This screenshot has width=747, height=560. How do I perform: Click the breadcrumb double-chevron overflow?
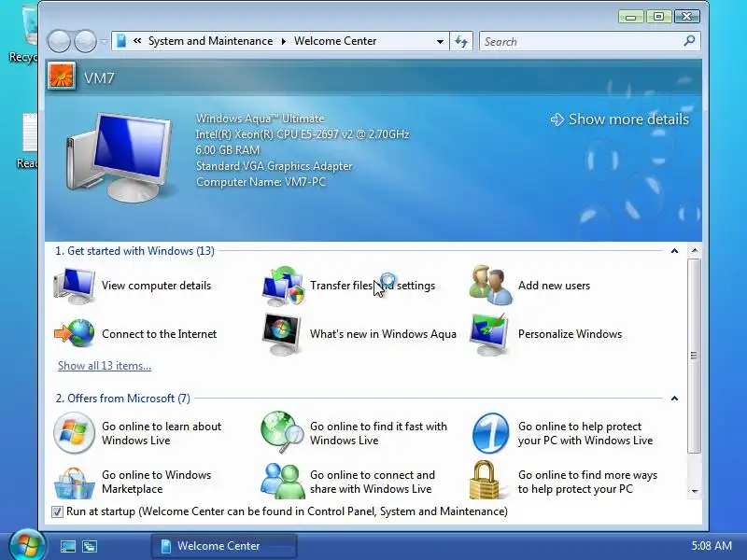137,41
